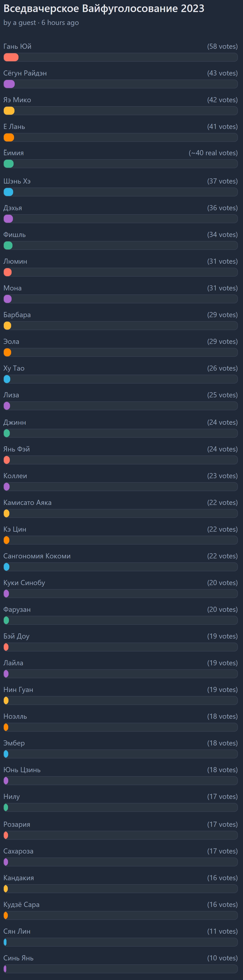Select the Сёгун Райдэн option label
The image size is (243, 980).
[25, 73]
